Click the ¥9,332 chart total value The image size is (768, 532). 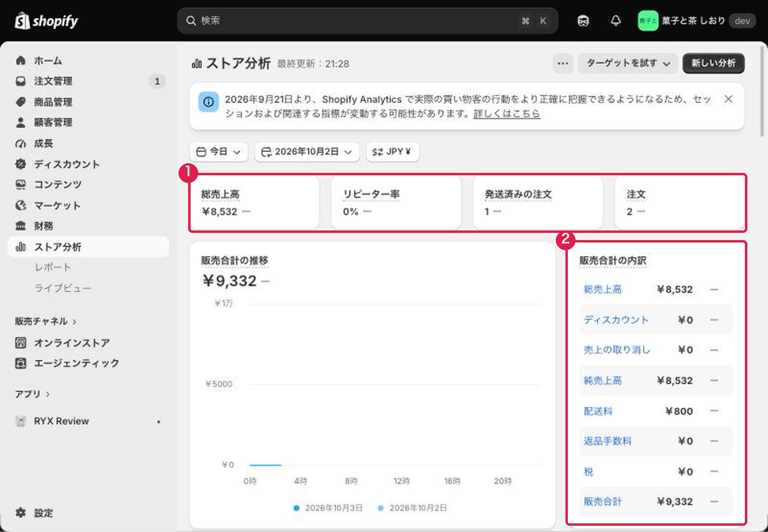coord(230,281)
